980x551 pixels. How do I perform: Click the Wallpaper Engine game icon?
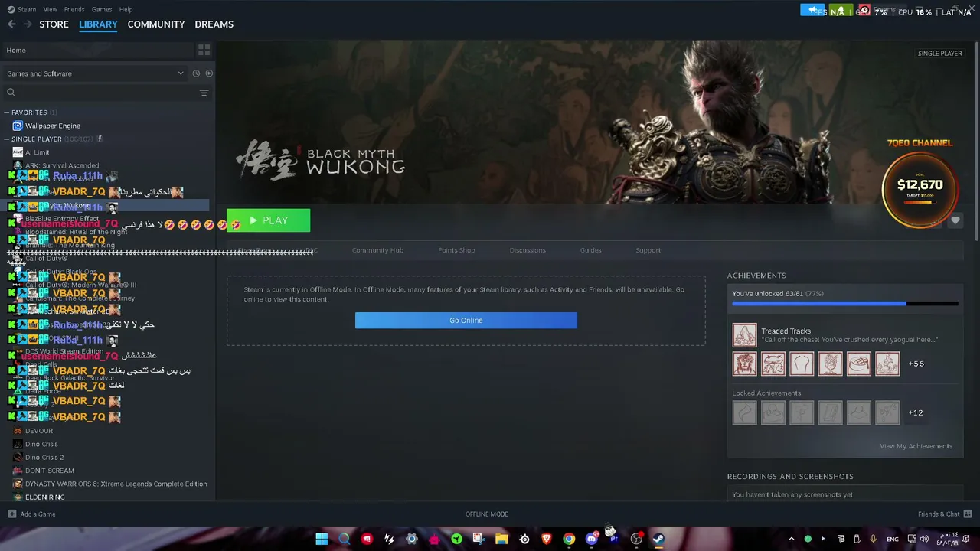[18, 126]
